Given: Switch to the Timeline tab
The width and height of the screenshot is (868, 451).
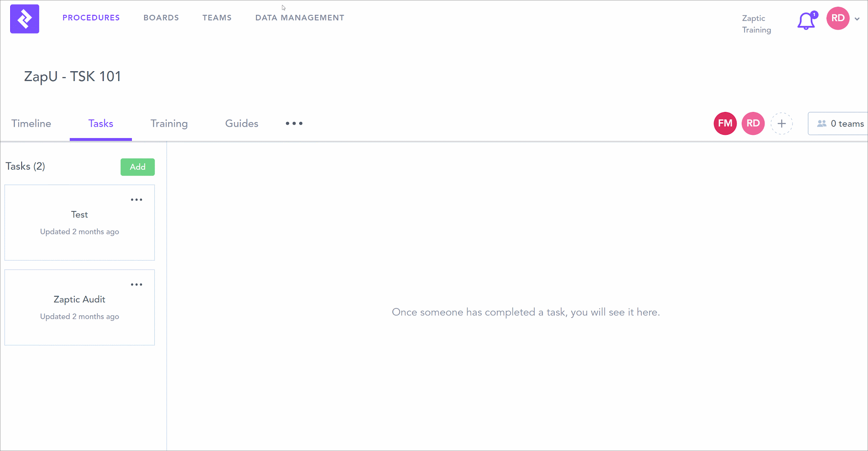Looking at the screenshot, I should pyautogui.click(x=31, y=123).
